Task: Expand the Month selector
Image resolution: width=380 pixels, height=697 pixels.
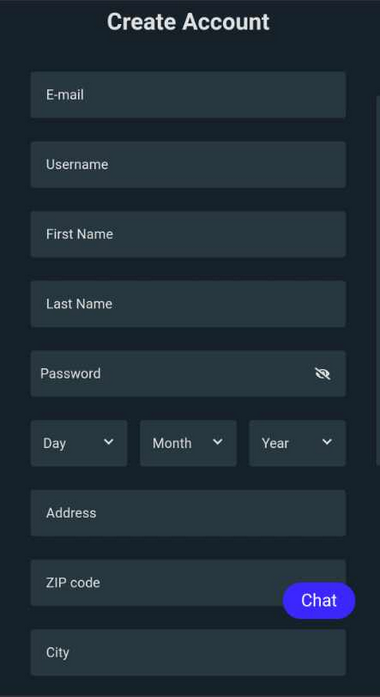Action: [x=188, y=443]
